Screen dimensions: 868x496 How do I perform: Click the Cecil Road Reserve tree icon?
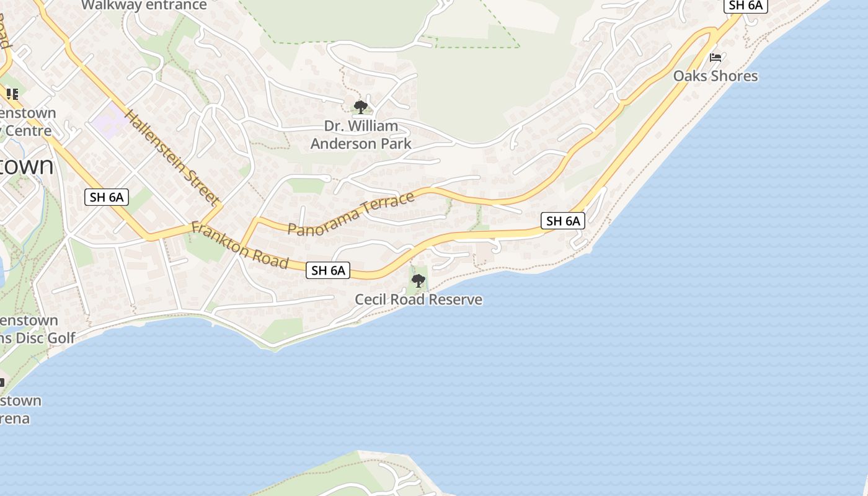(418, 281)
